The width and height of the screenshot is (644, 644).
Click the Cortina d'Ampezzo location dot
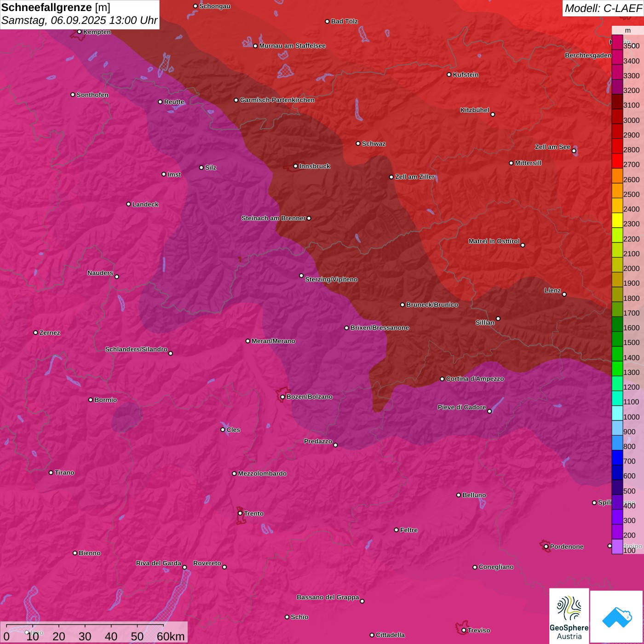(442, 379)
